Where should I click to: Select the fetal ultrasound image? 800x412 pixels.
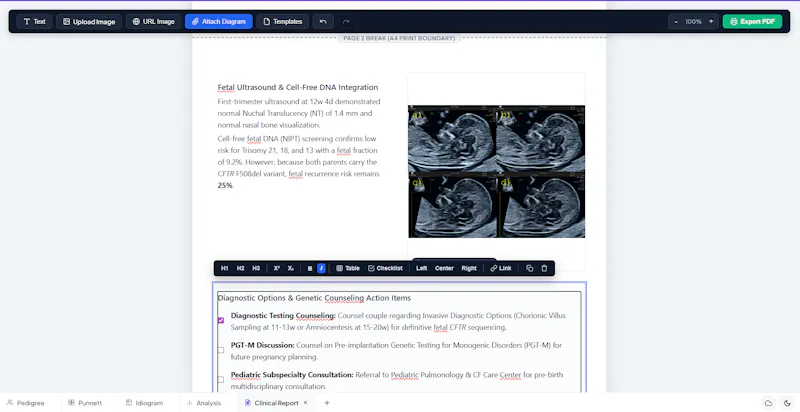point(496,171)
